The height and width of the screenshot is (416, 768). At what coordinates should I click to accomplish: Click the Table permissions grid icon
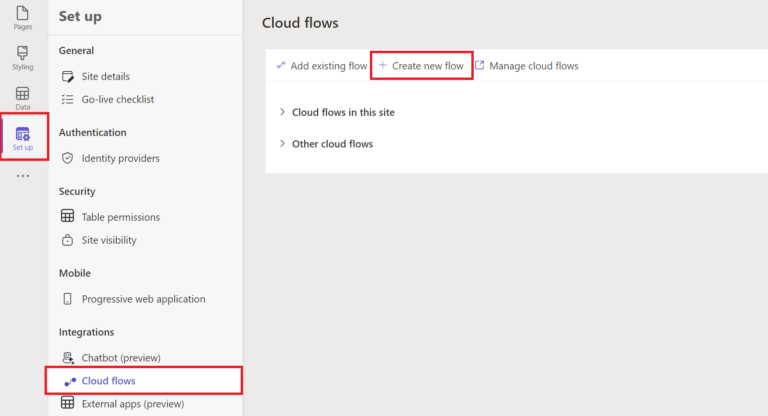click(x=68, y=217)
